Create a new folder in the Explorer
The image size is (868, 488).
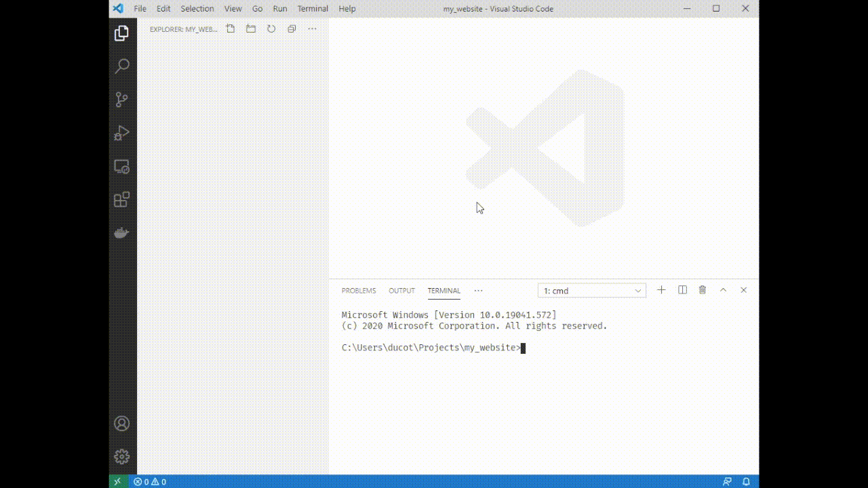[x=250, y=28]
